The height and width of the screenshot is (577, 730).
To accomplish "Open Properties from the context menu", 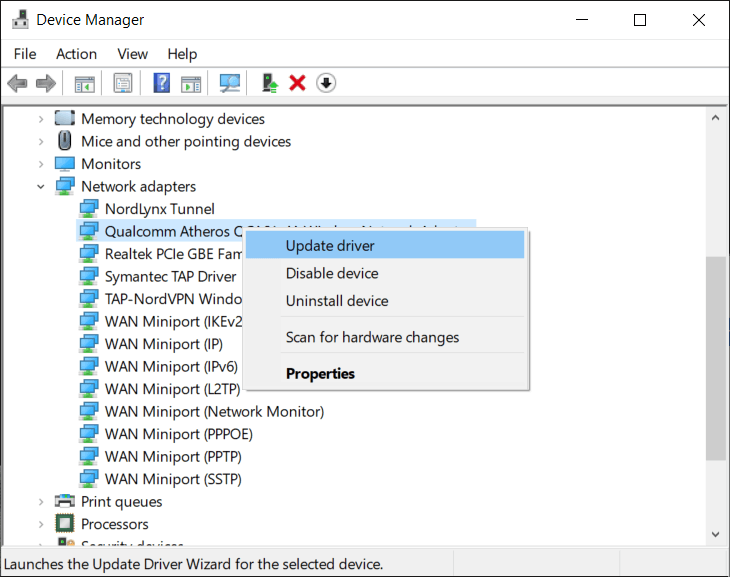I will click(x=320, y=374).
